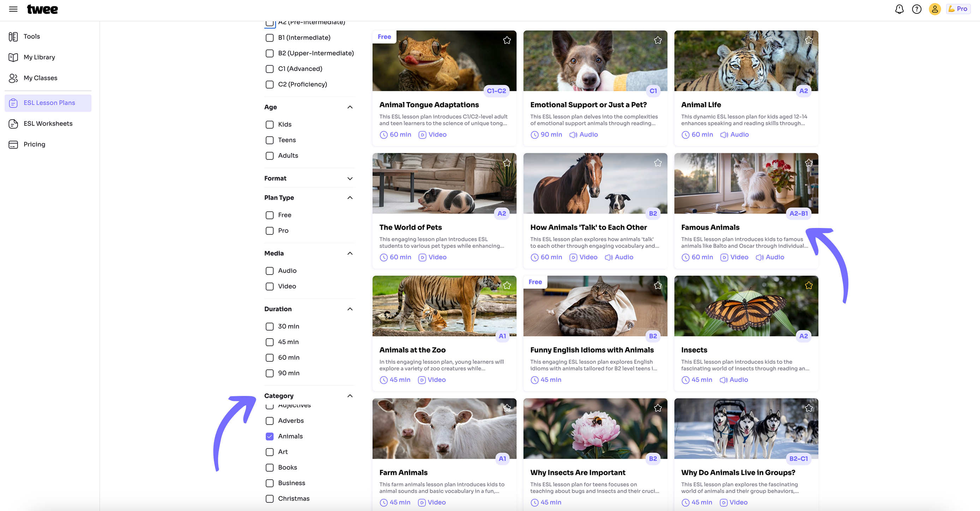Open notifications bell icon
The width and height of the screenshot is (980, 511).
(x=899, y=9)
